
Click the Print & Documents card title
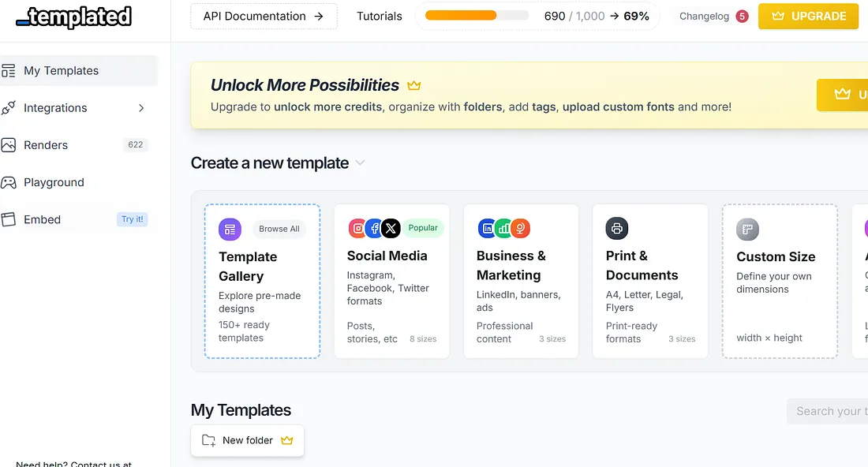[x=642, y=266]
